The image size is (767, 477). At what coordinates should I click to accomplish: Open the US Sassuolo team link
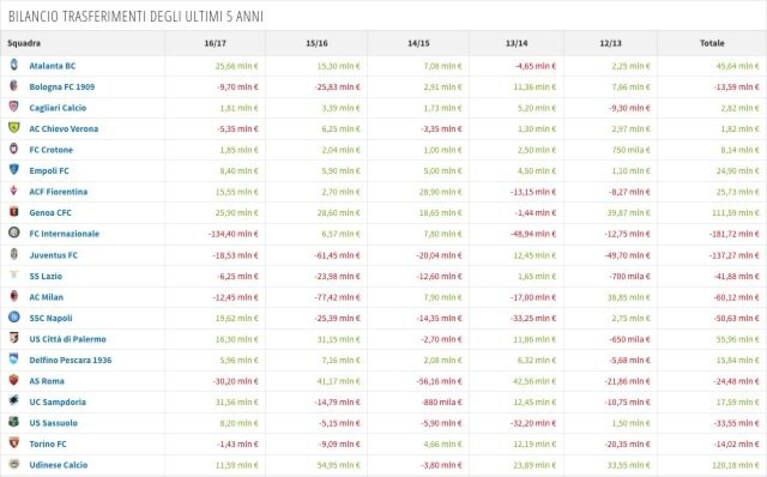[53, 423]
